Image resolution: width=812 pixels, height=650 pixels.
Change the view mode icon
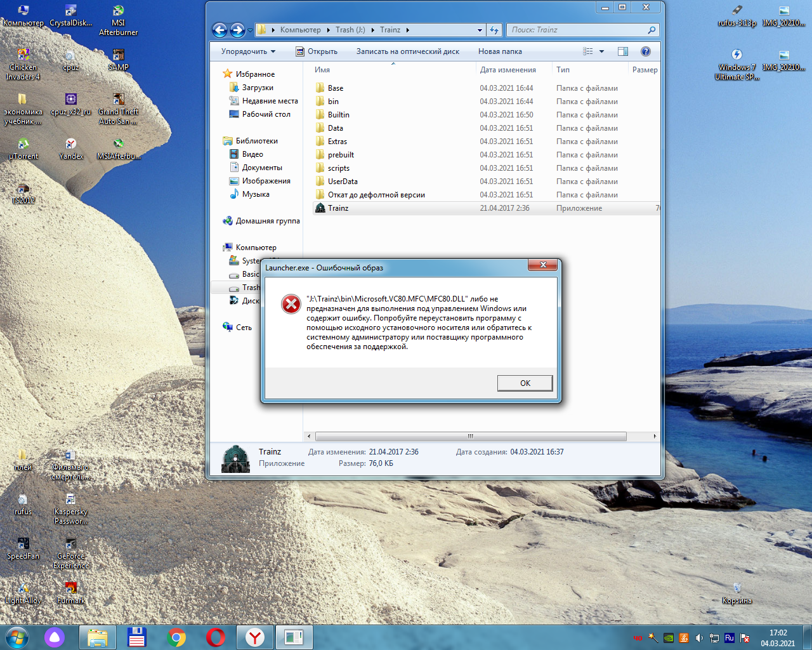[x=588, y=51]
